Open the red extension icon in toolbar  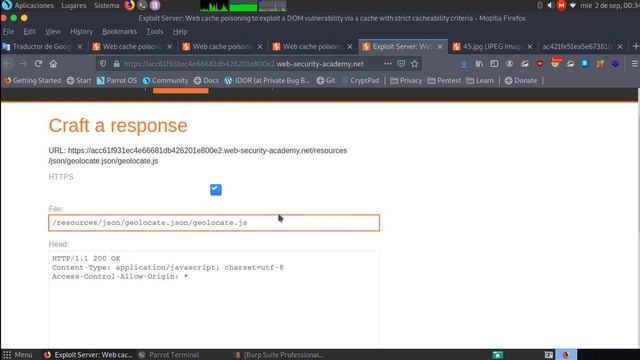pos(540,64)
